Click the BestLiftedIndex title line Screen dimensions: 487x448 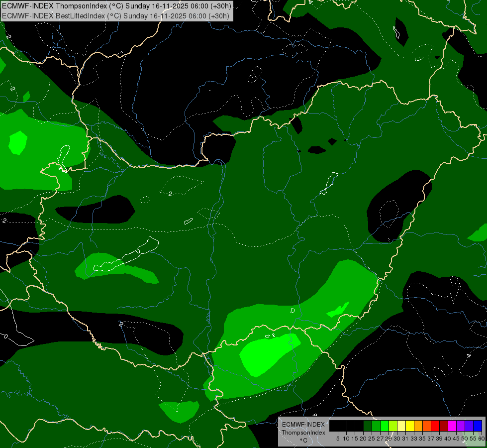point(115,16)
